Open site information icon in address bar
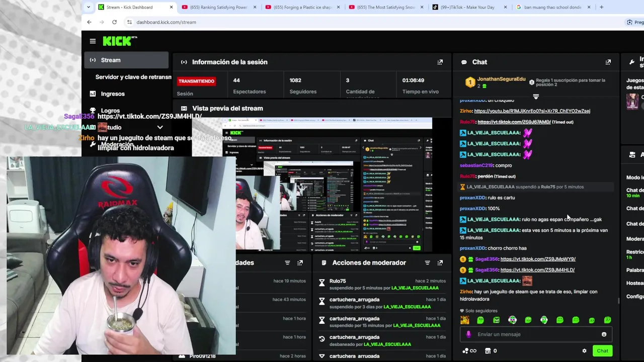Screen dimensions: 644x362 pyautogui.click(x=129, y=22)
